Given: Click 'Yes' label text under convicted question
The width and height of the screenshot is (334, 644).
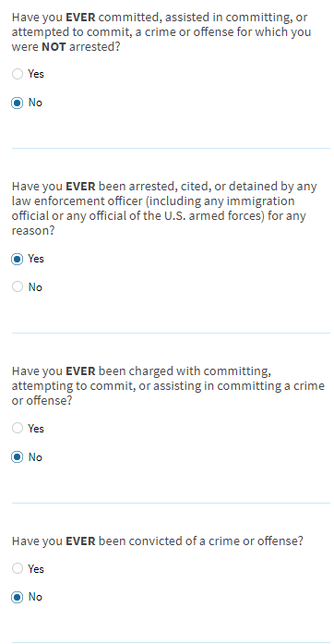Looking at the screenshot, I should (x=36, y=569).
